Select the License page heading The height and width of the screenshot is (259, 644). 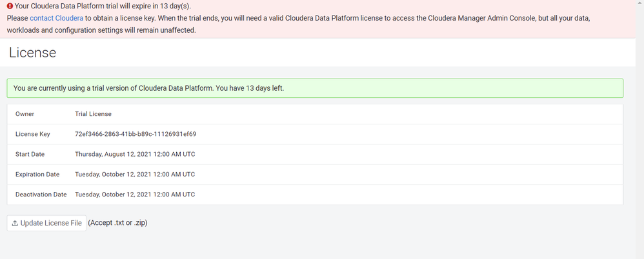(32, 52)
